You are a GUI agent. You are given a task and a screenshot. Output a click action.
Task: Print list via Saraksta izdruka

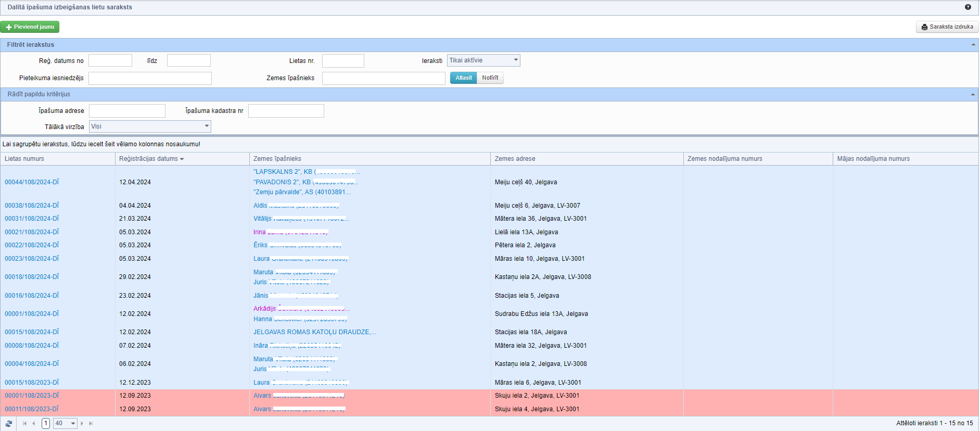coord(947,27)
